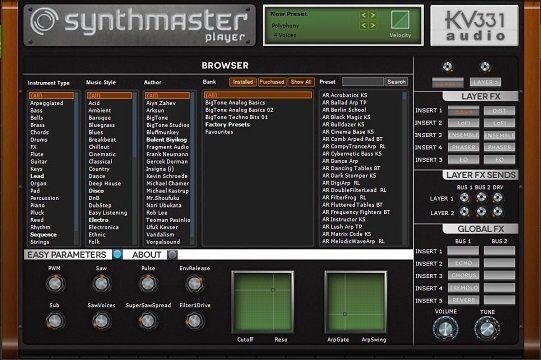The width and height of the screenshot is (541, 360).
Task: Adjust the SawVoices knob
Action: point(101,321)
